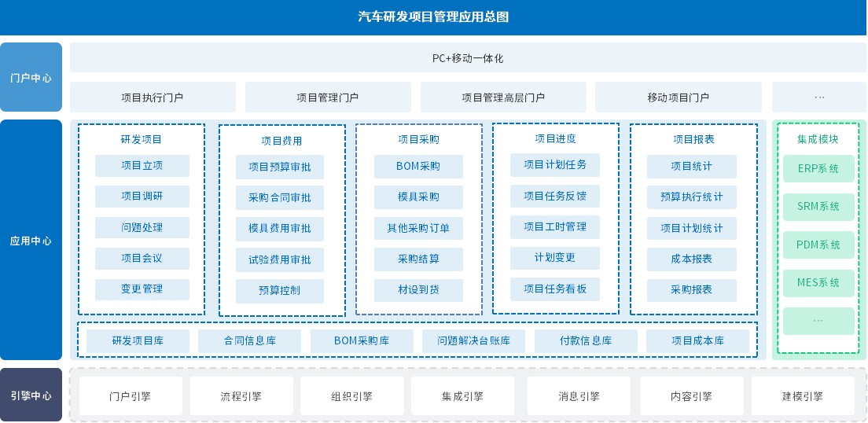Open 模具费用审批
The image size is (868, 423).
280,229
